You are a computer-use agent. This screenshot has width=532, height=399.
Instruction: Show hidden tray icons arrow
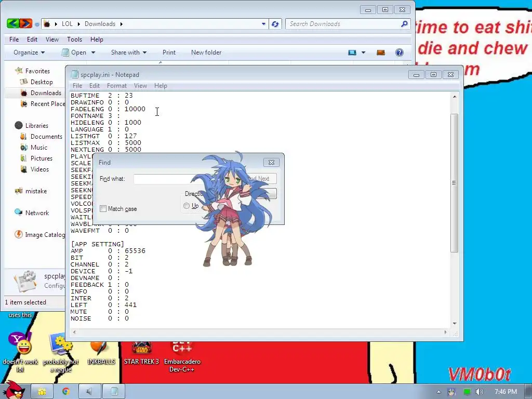point(438,392)
